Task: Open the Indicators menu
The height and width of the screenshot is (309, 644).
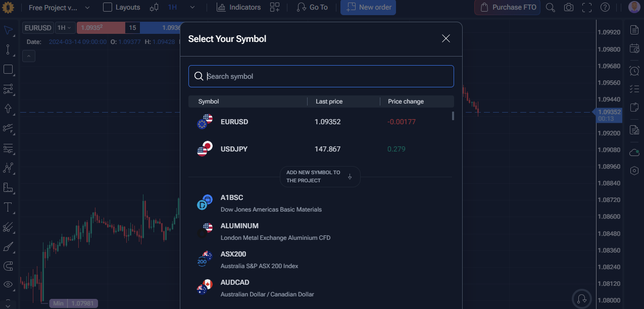Action: pos(239,8)
